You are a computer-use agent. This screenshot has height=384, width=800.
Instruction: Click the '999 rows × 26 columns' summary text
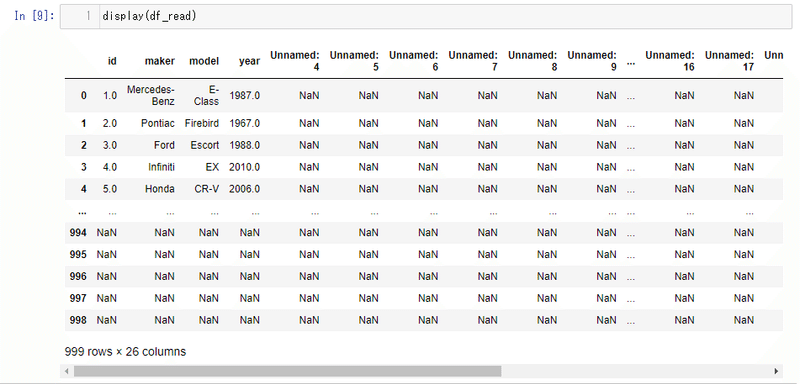[126, 352]
